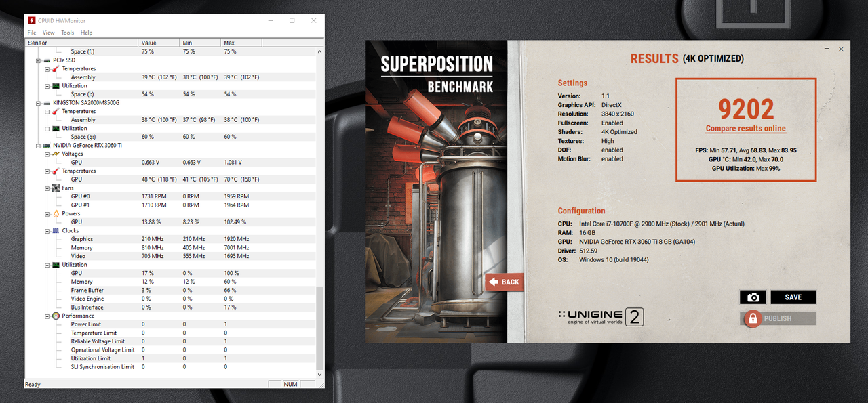Click the Fans icon under NVIDIA GPU
Screen dimensions: 868x403
click(x=56, y=188)
